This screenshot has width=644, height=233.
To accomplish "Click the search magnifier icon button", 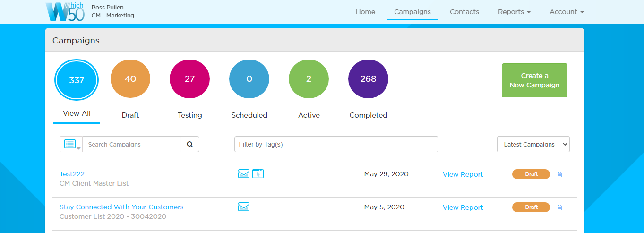I will [x=190, y=145].
